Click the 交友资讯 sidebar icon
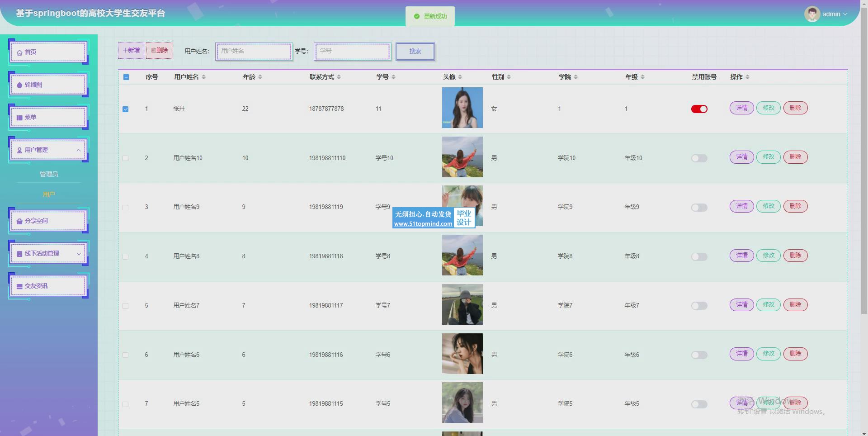Viewport: 868px width, 436px height. [19, 286]
